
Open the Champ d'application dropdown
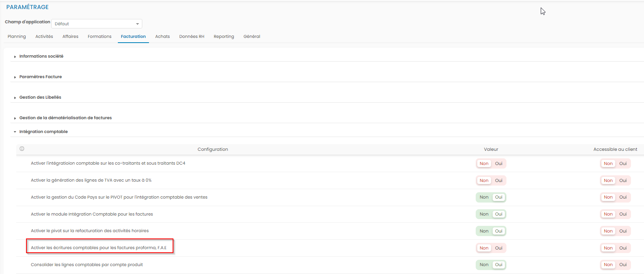[97, 24]
